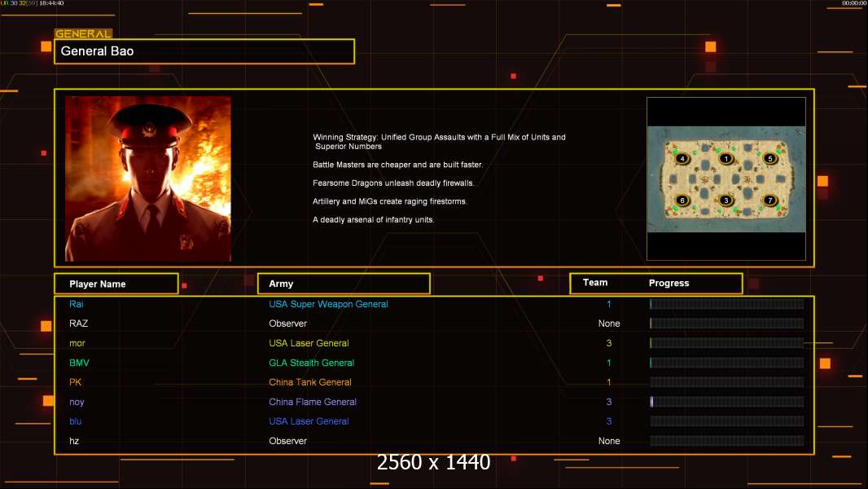Click the Artillery and MiGs firestorms line
Viewport: 868px width, 489px height.
(390, 201)
